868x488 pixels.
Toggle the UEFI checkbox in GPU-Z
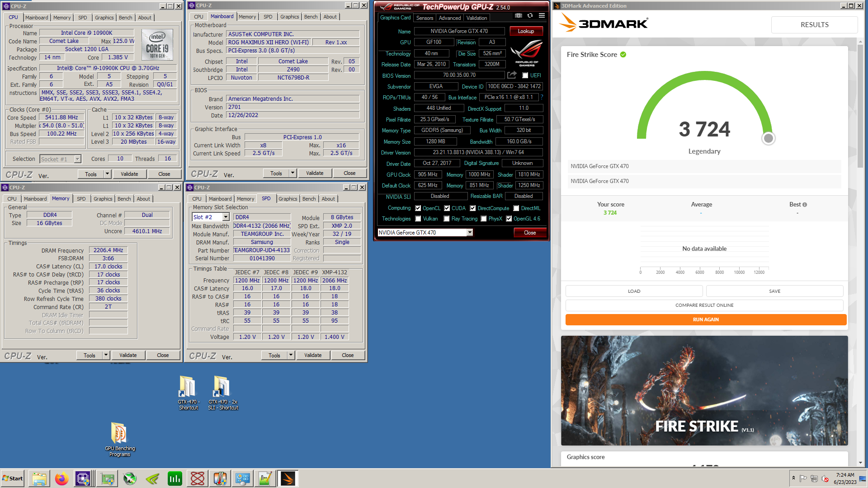pos(525,75)
